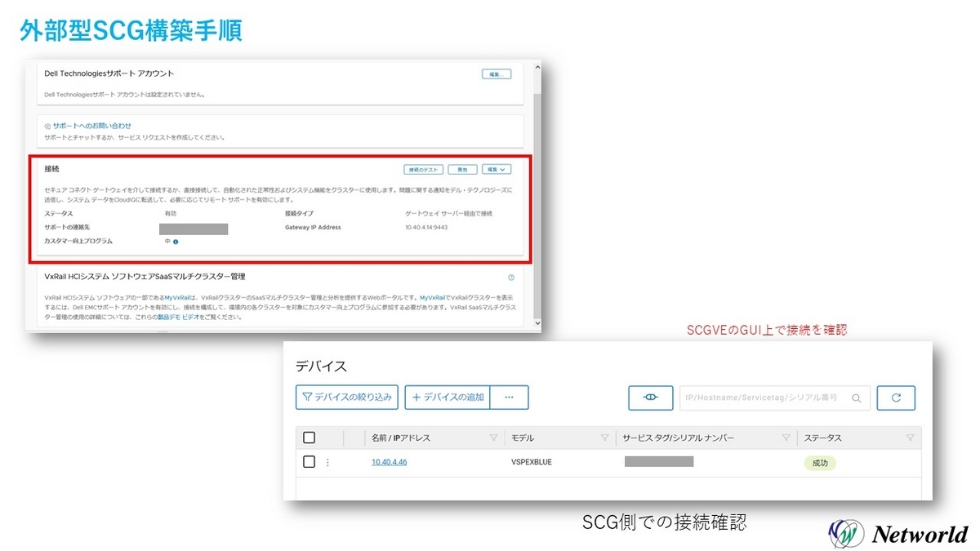Click the Gateway IP value 10.40.4.14:9443
Screen dimensions: 980x551
pos(426,227)
